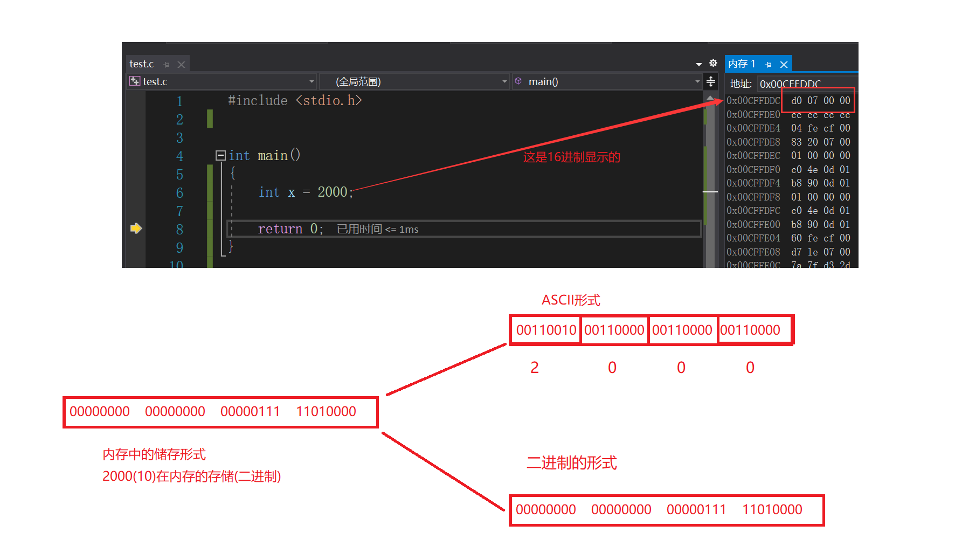Click the 已用时间 <= 1ms perf tip
This screenshot has height=560, width=962.
(378, 229)
